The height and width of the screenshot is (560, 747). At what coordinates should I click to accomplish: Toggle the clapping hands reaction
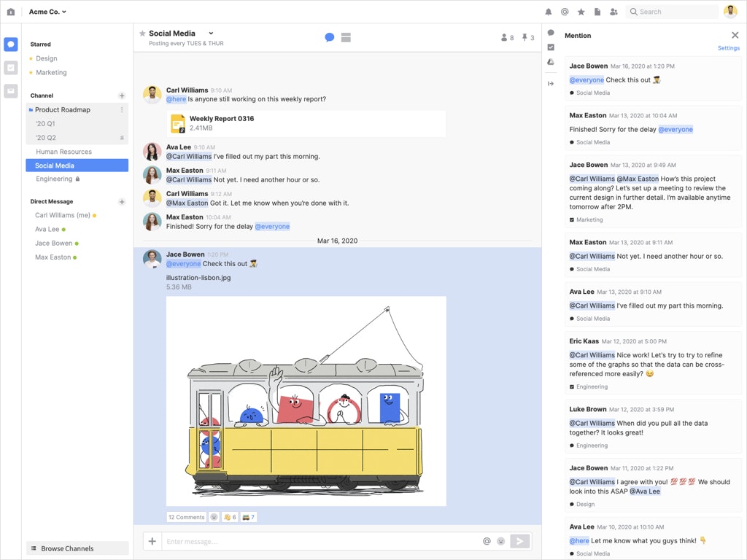230,517
